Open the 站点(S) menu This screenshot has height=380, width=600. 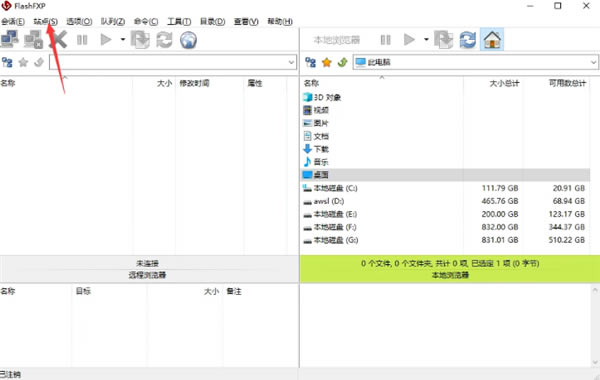pos(45,21)
